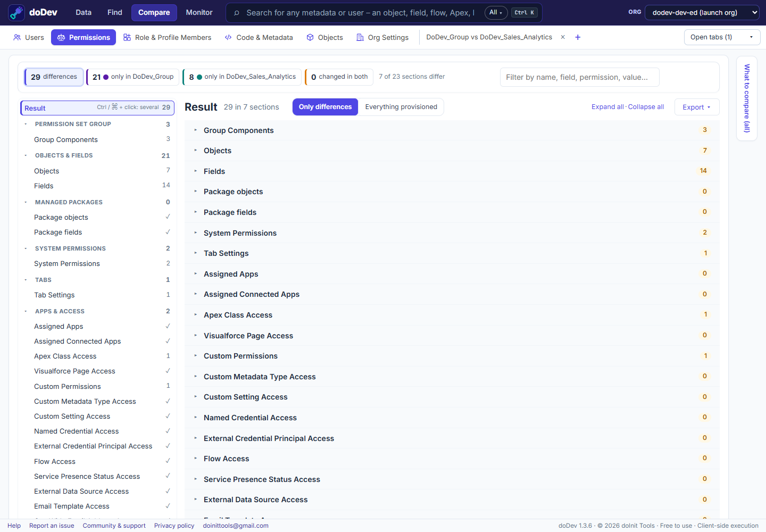
Task: Click the Code & Metadata icon
Action: click(228, 37)
